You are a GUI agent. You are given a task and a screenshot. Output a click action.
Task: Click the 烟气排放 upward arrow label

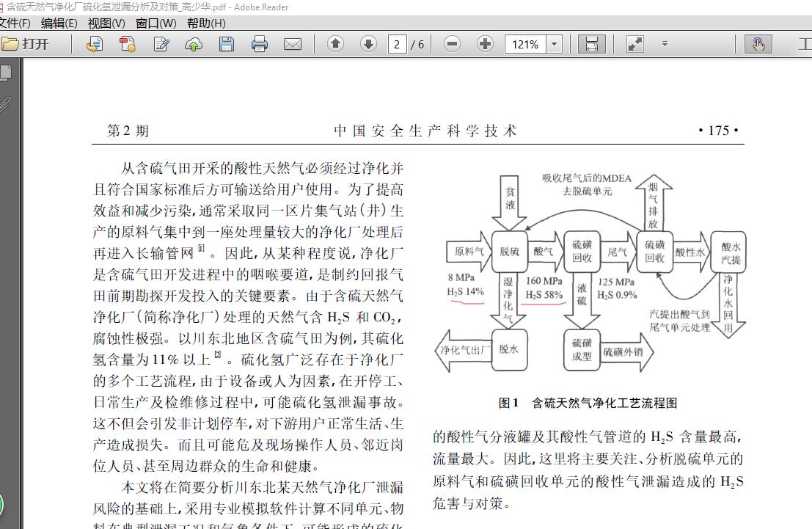pos(654,205)
